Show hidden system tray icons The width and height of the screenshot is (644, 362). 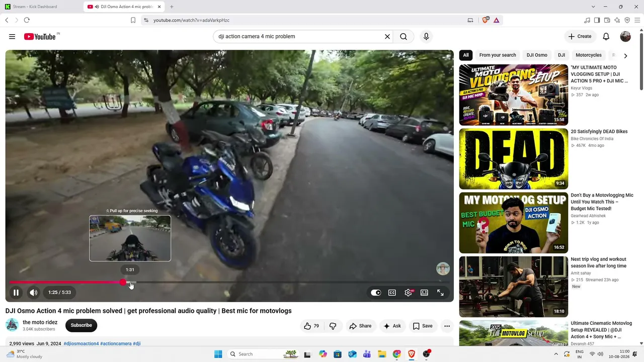coord(556,354)
